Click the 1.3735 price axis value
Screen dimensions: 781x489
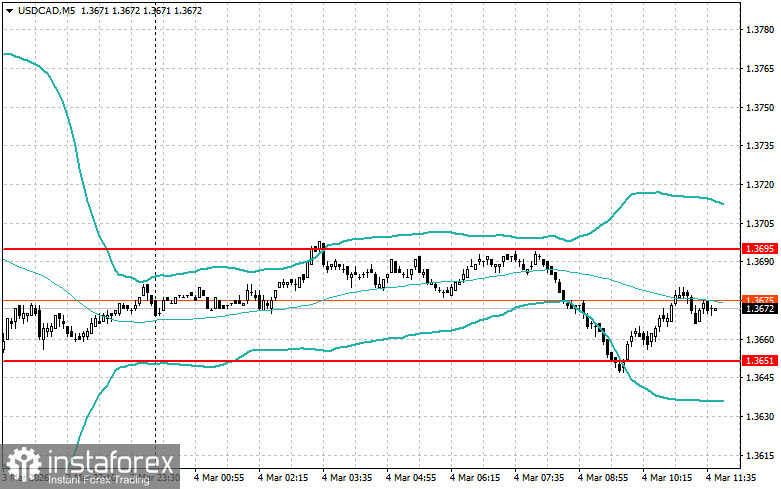coord(760,146)
